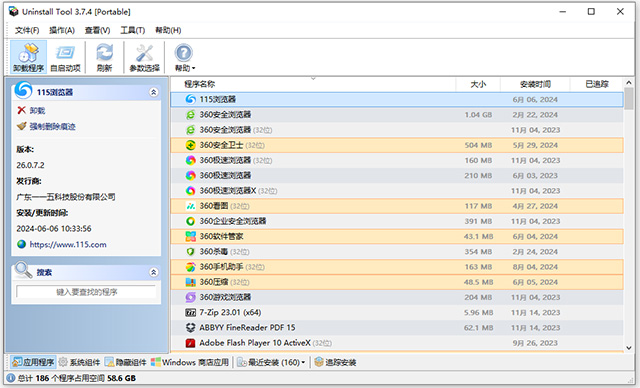Select the 360软件管家 icon
Image resolution: width=640 pixels, height=388 pixels.
click(191, 236)
